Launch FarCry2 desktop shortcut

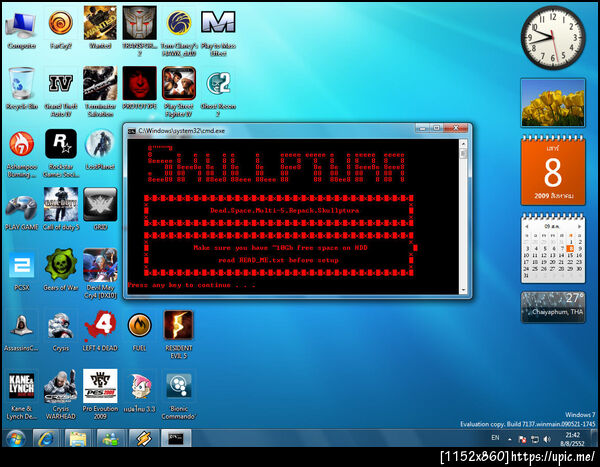(x=61, y=30)
